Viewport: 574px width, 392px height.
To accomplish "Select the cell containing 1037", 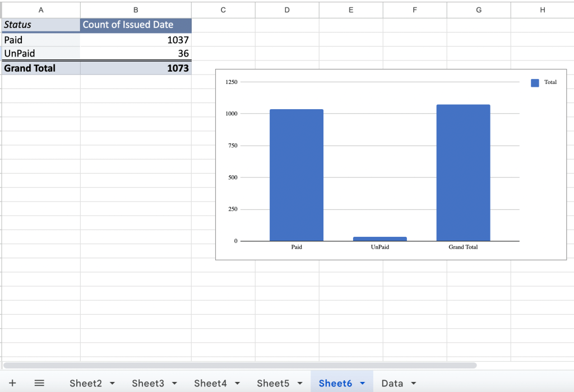I will 136,40.
